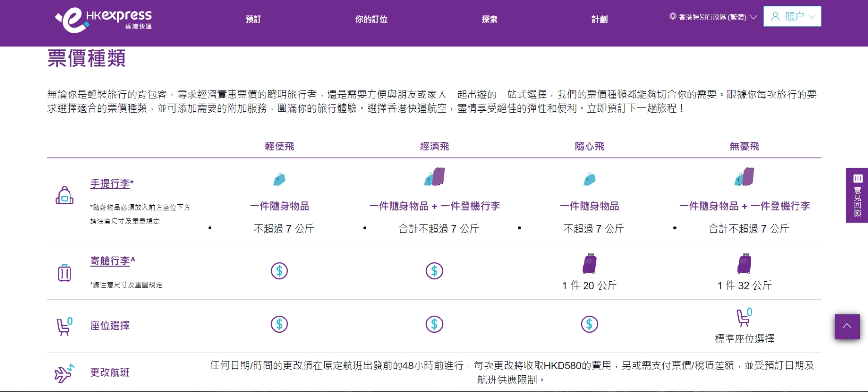Viewport: 868px width, 392px height.
Task: Click the dollar icon for 經濟飛 seat selection
Action: click(434, 324)
